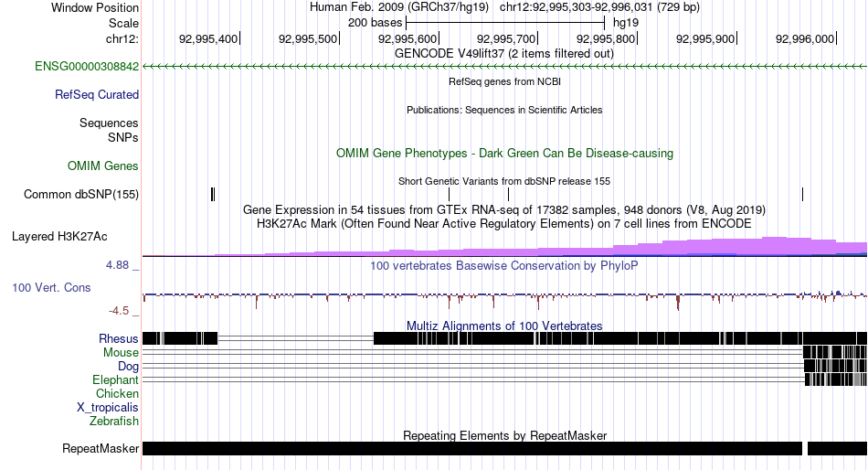868x470 pixels.
Task: Click the OMIM Gene Phenotypes title
Action: (505, 153)
